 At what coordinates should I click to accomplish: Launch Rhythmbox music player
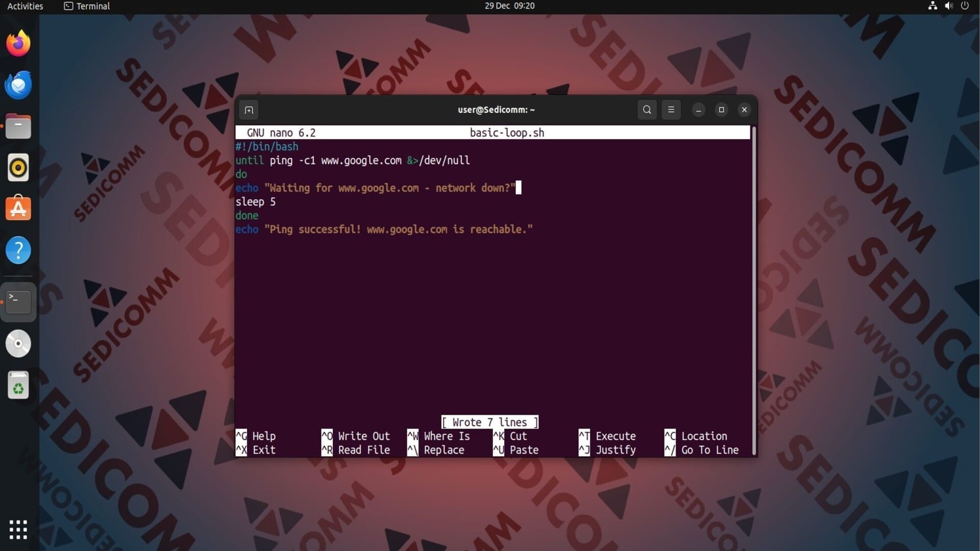pos(18,167)
